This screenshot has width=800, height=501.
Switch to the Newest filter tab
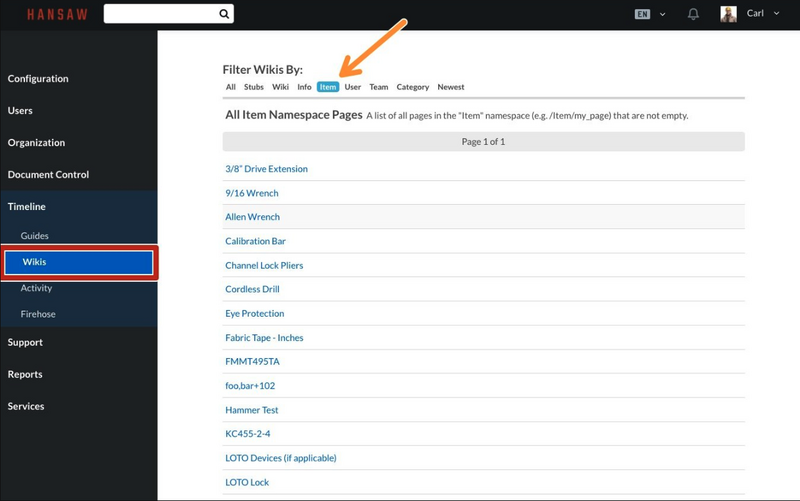click(451, 87)
